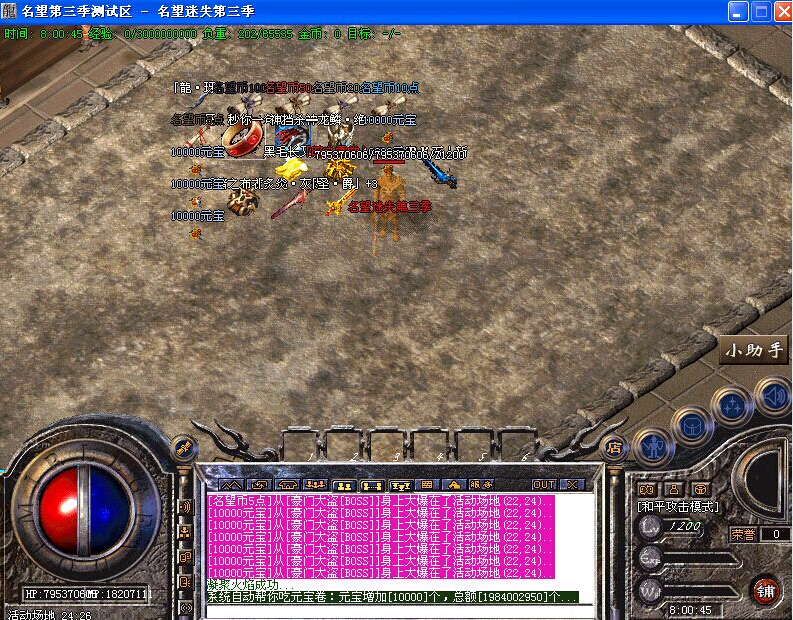Select quick item slot 1
Viewport: 793px width, 620px height.
coord(301,444)
